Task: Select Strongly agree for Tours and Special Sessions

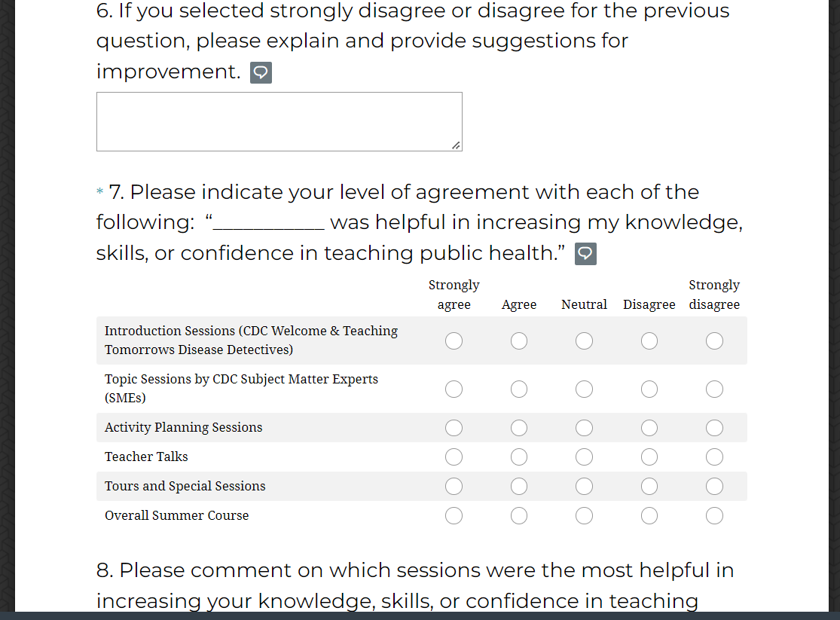Action: (x=454, y=487)
